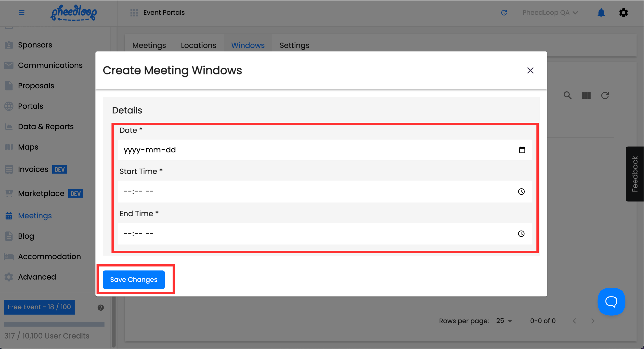Open the chat support bubble
The height and width of the screenshot is (349, 644).
click(611, 301)
